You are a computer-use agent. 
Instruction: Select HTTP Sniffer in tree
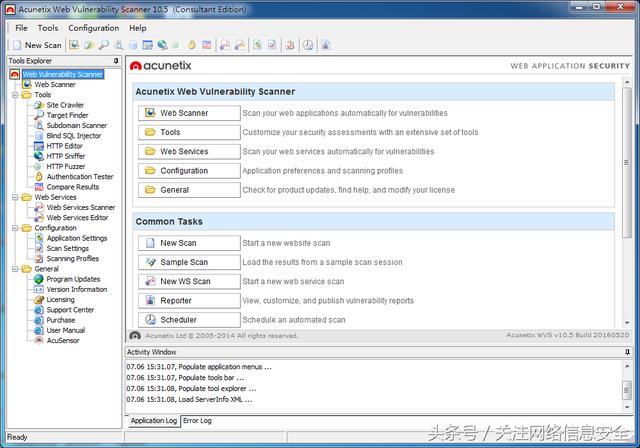(x=66, y=156)
